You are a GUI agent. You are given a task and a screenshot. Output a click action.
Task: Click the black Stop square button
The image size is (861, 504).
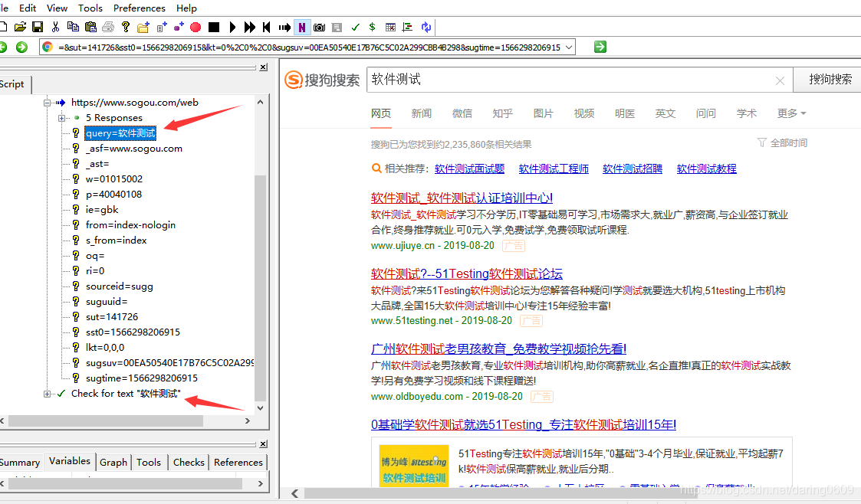point(214,27)
